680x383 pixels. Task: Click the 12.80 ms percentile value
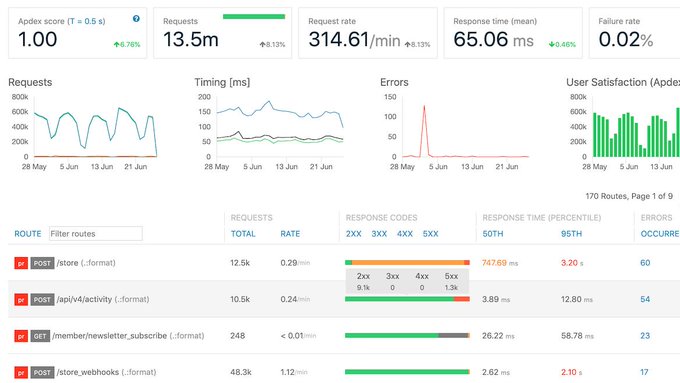click(x=577, y=299)
